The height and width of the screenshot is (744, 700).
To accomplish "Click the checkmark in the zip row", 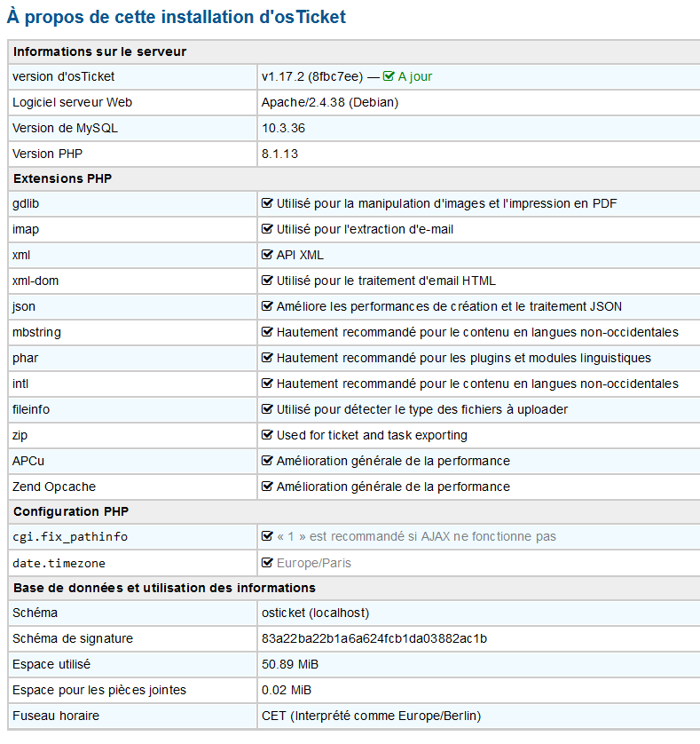I will 267,435.
